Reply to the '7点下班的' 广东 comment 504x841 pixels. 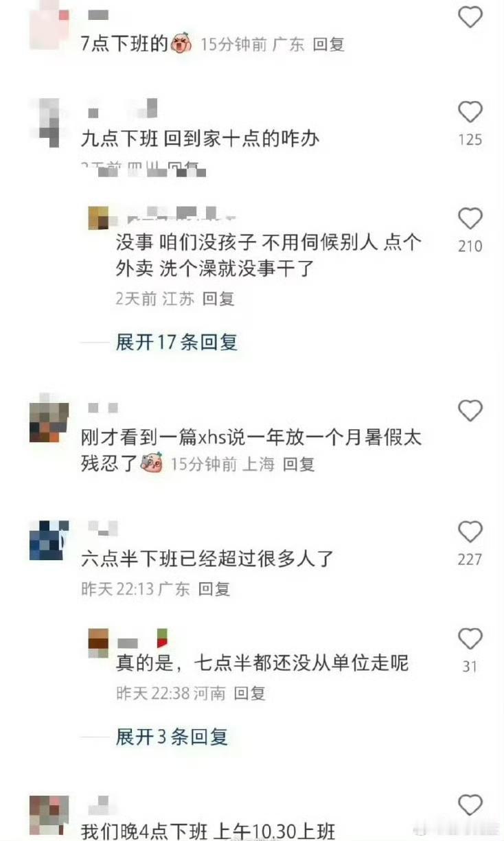click(328, 45)
